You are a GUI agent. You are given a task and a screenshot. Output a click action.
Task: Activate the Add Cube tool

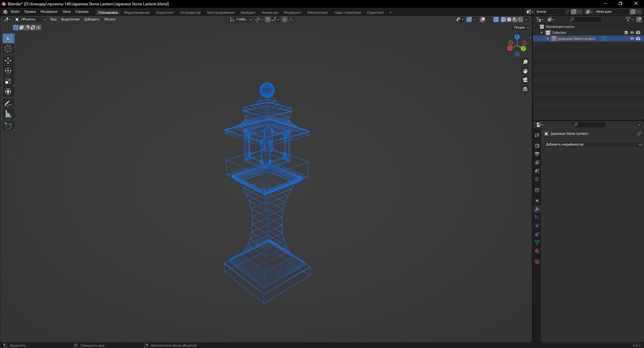tap(8, 126)
